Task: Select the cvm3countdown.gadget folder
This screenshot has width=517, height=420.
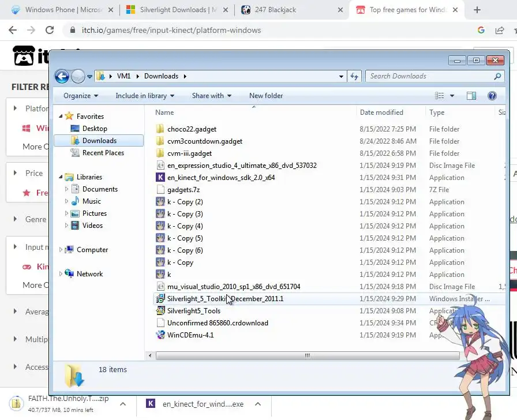Action: tap(205, 141)
